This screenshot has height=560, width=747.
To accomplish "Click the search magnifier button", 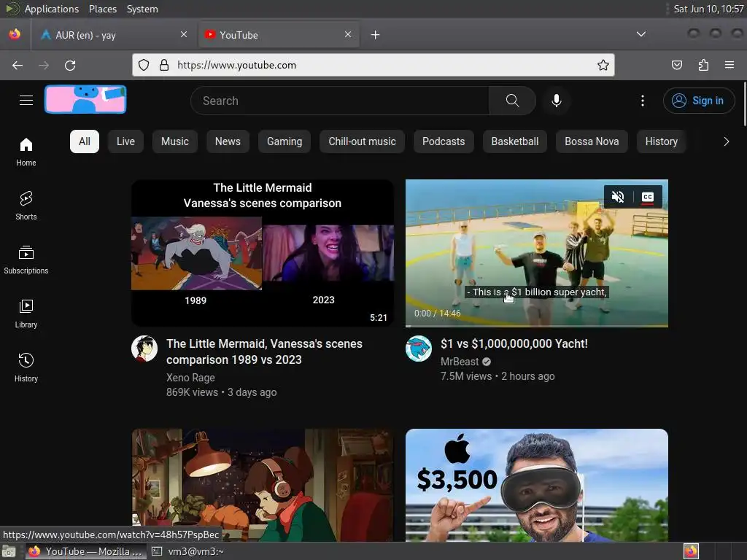I will [513, 101].
